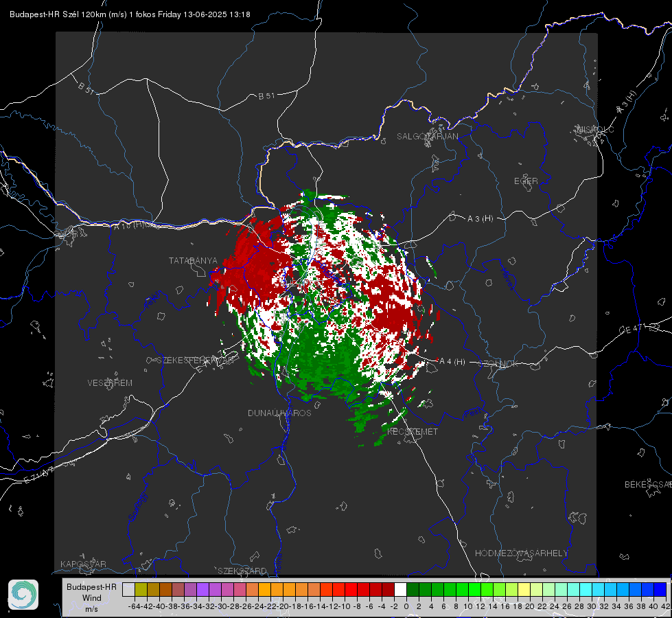Click the red swatch between -10 and -8
The width and height of the screenshot is (672, 618).
coord(351,589)
